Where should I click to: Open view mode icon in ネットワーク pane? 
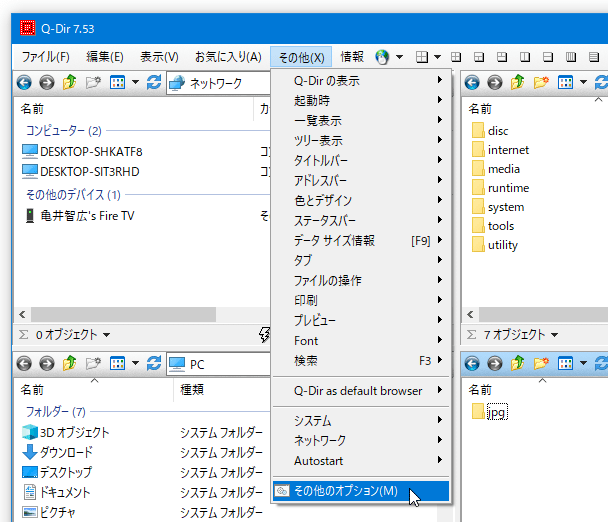click(117, 82)
